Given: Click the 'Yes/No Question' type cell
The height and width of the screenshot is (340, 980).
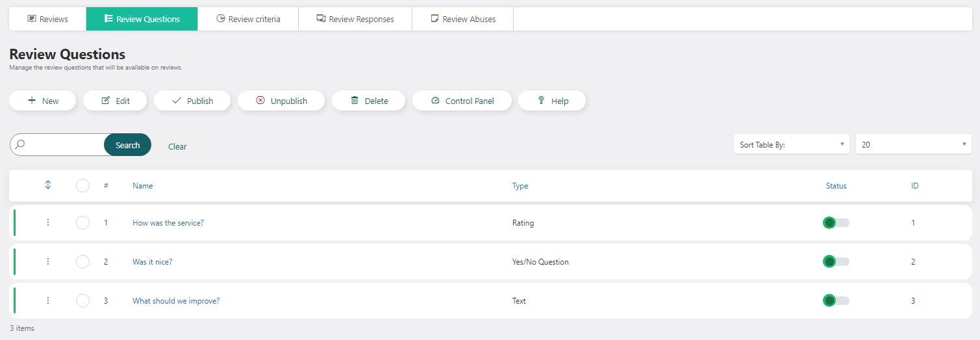Looking at the screenshot, I should [x=540, y=262].
